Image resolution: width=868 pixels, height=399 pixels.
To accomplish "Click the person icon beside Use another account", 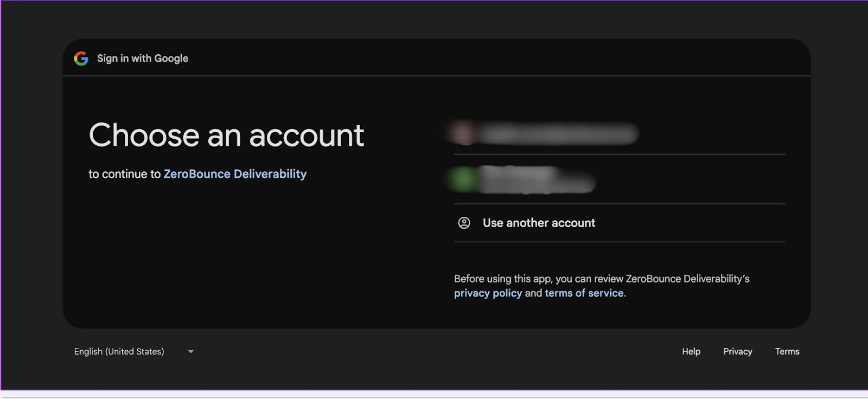I will tap(464, 223).
